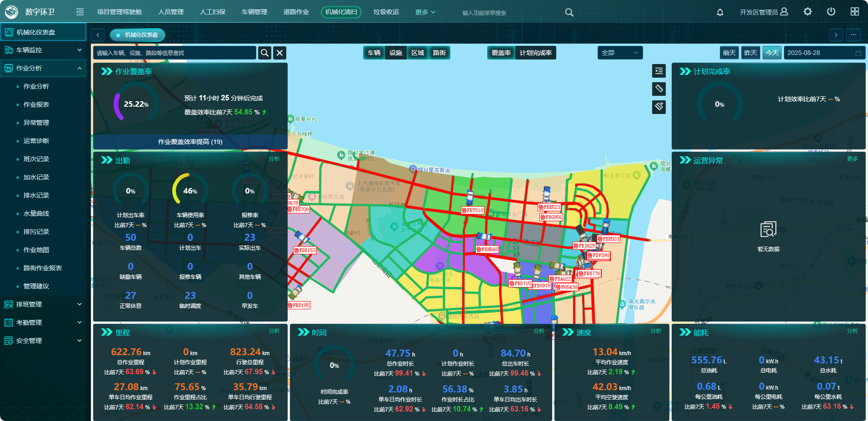Image resolution: width=868 pixels, height=421 pixels.
Task: Click the ruler measuring tool on map
Action: pos(659,89)
